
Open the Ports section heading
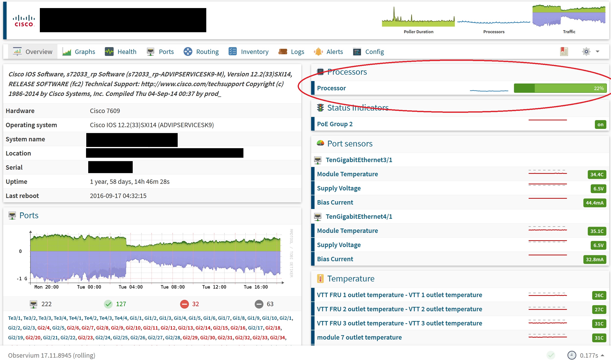(29, 215)
